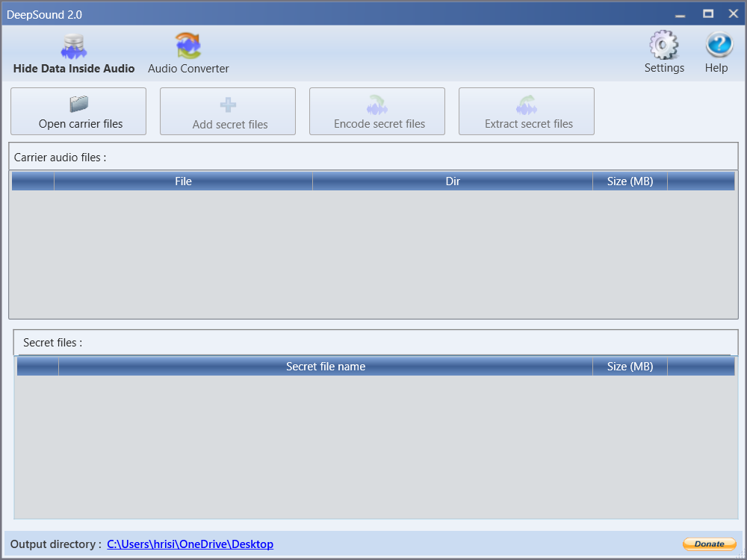Click the File column header
This screenshot has height=560, width=747.
[x=183, y=181]
